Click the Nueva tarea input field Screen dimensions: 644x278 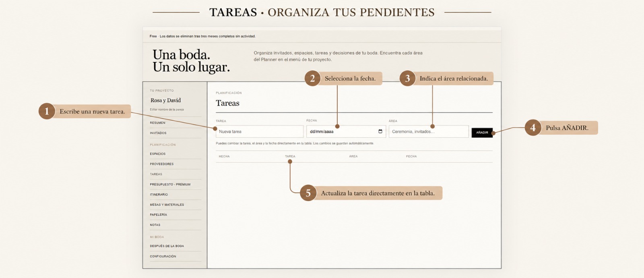pyautogui.click(x=260, y=131)
